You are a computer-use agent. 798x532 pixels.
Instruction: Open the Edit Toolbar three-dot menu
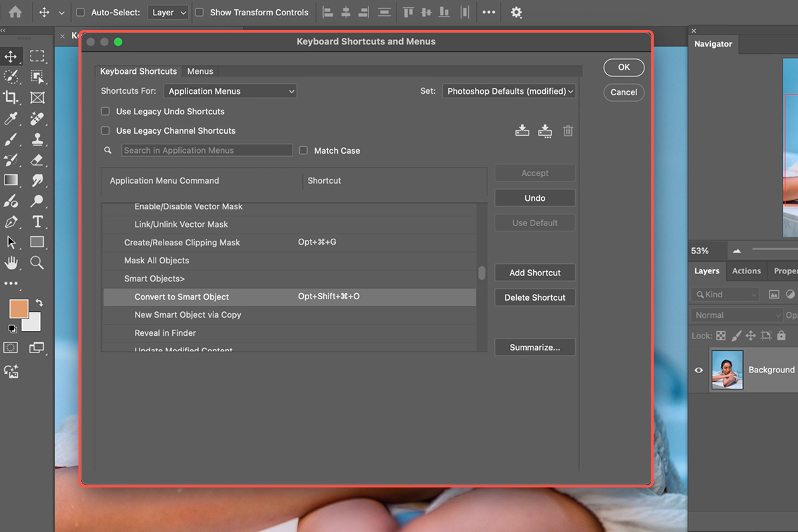[x=11, y=283]
